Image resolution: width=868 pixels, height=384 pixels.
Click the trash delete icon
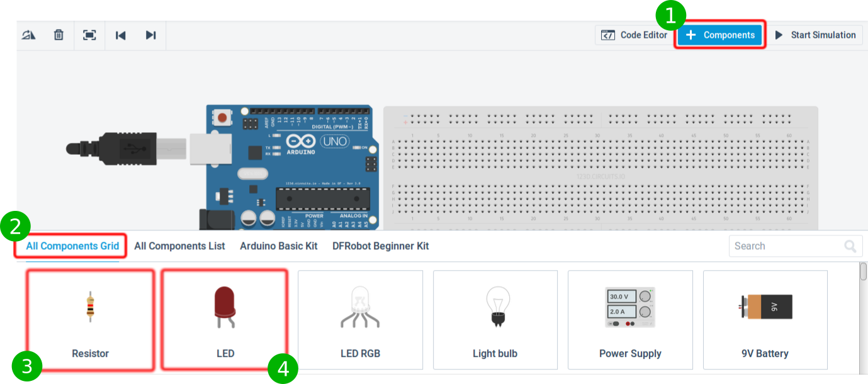(x=59, y=35)
